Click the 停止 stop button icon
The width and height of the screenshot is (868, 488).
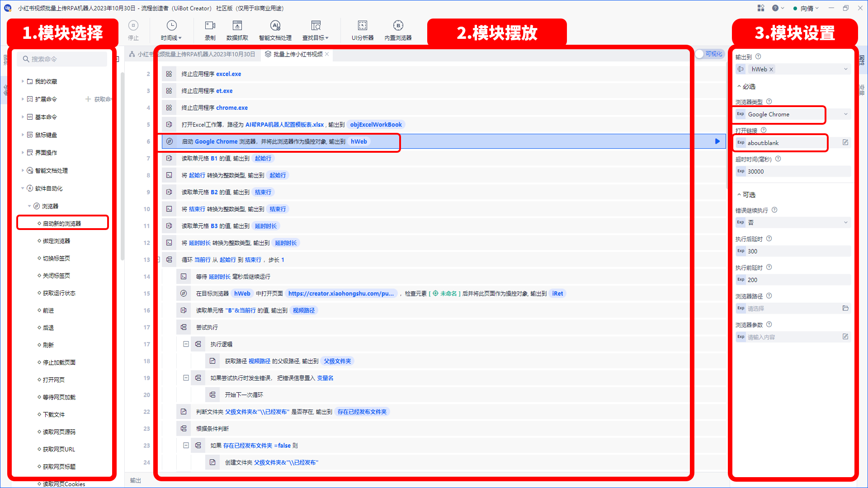coord(133,26)
